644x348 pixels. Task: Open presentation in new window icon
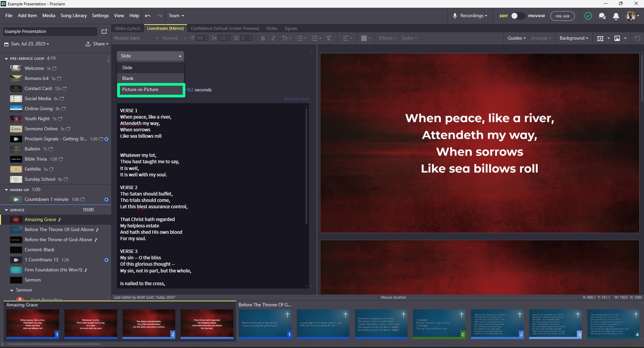pyautogui.click(x=104, y=32)
